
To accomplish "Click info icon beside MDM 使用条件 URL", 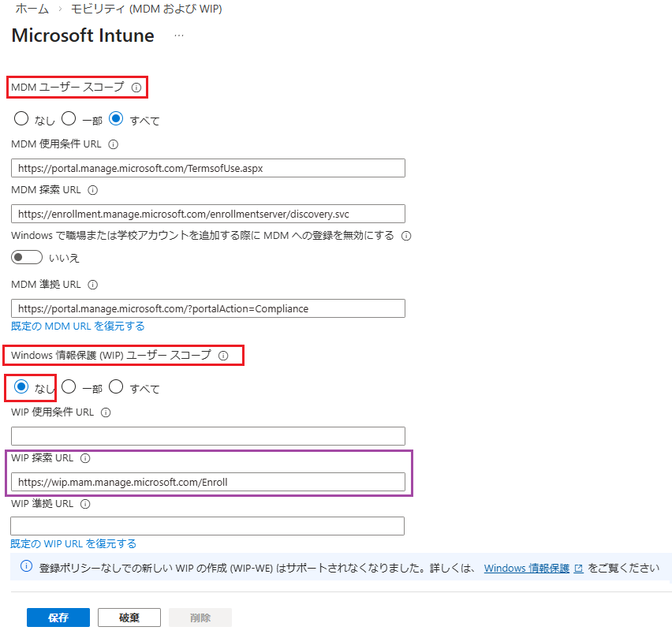I will (x=113, y=144).
